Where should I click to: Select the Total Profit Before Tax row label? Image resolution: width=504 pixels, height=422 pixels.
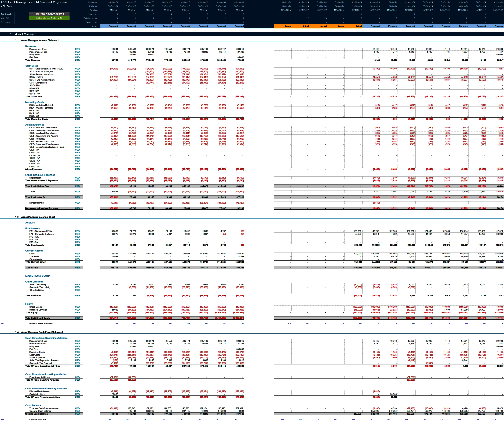(37, 186)
